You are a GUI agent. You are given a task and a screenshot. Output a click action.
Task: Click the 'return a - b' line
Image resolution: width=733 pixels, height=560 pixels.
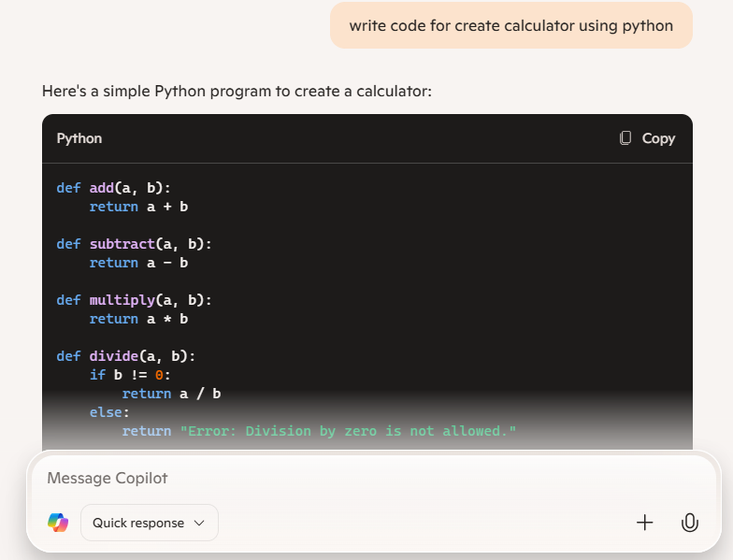(x=138, y=263)
